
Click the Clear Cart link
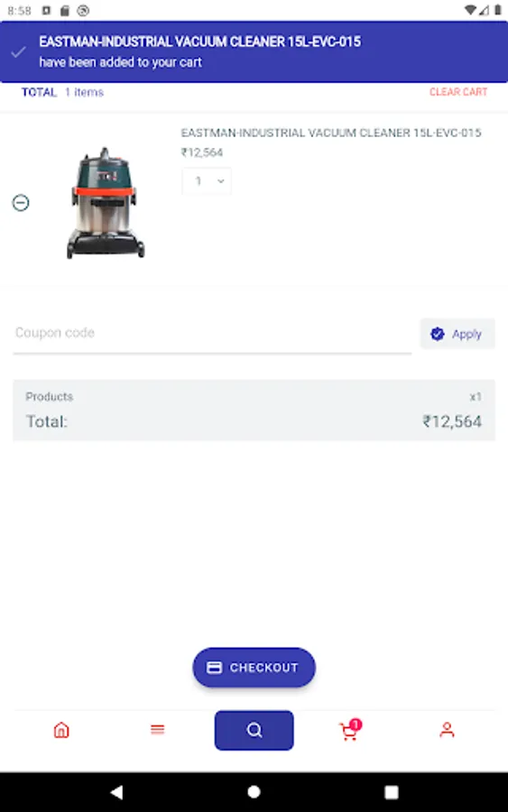(458, 92)
